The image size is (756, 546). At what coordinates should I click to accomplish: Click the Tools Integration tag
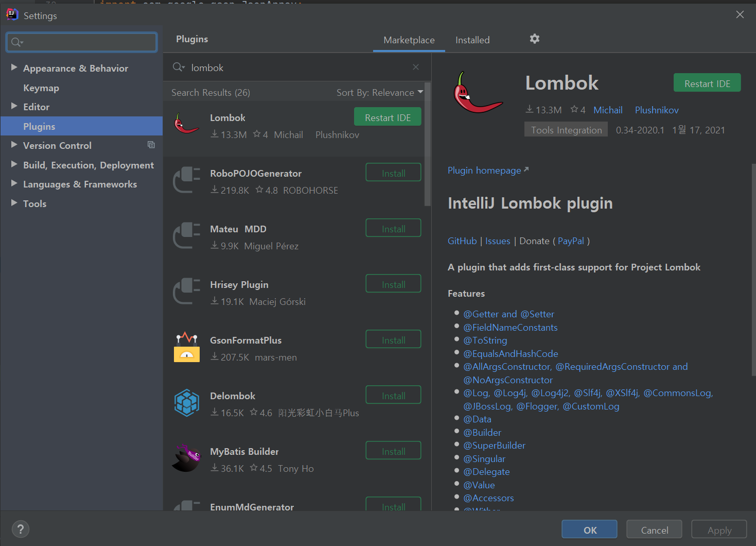click(x=566, y=130)
